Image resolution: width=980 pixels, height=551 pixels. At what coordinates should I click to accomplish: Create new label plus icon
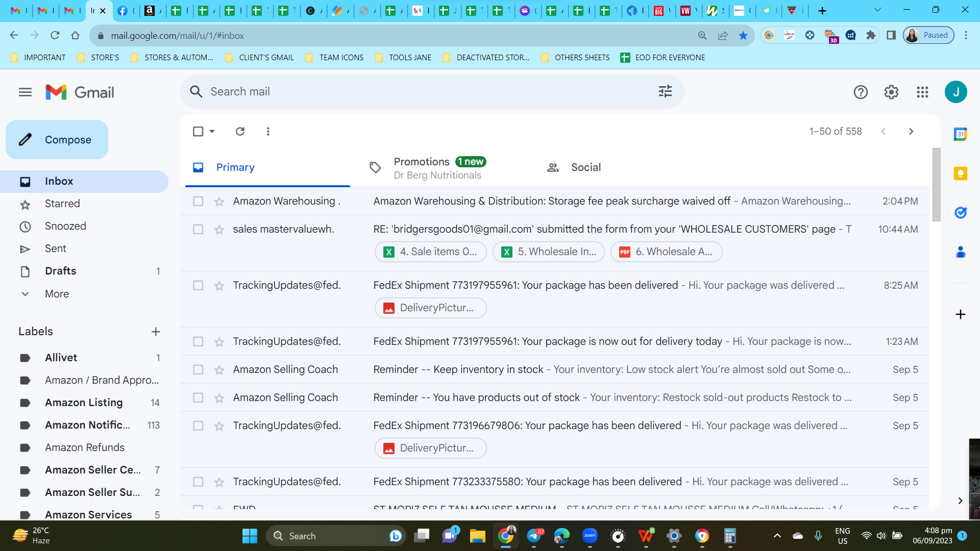(x=156, y=332)
